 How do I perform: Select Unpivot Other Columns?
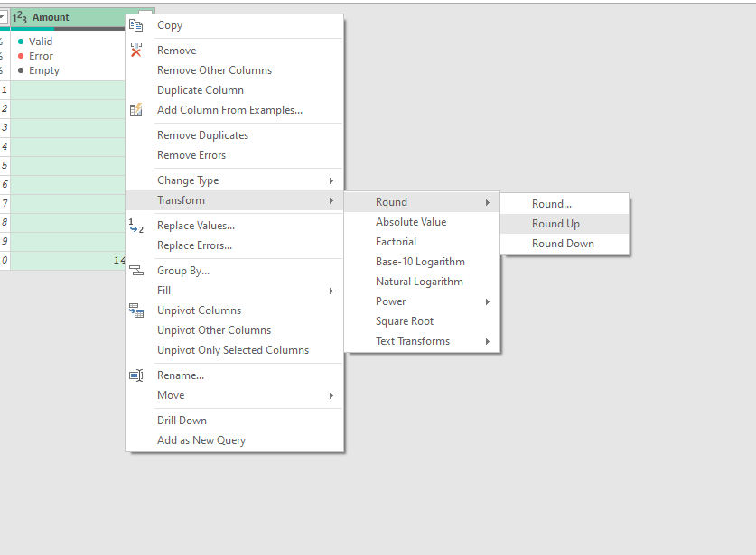coord(234,330)
